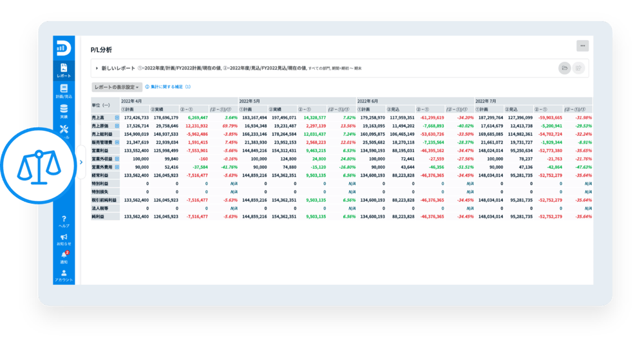
Task: Open the レポートの表示設定 dropdown
Action: [x=117, y=86]
